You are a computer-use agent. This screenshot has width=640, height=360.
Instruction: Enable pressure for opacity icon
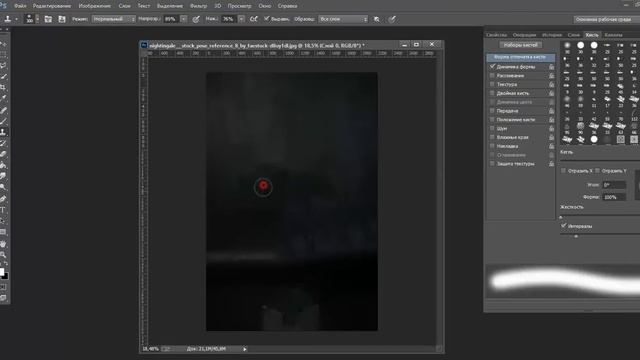click(196, 19)
